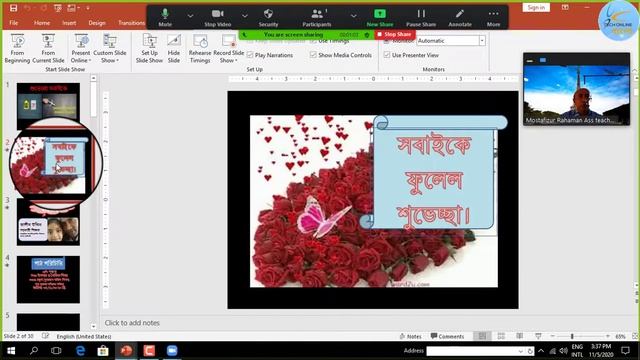Open the File menu

coord(13,23)
